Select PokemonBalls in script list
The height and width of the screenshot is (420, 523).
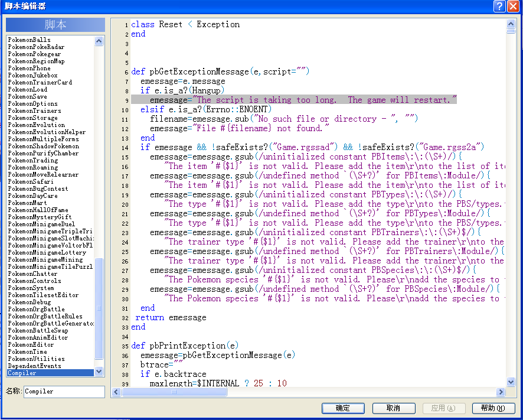[30, 40]
